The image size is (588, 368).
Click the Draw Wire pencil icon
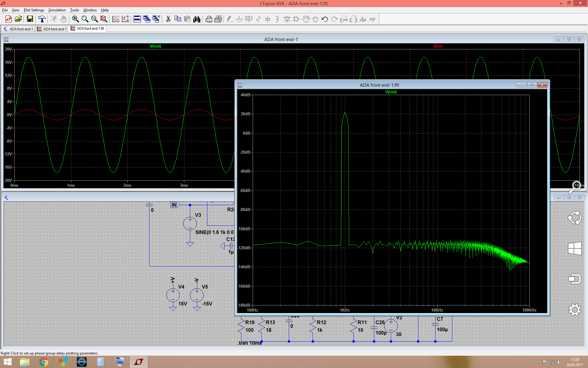click(230, 19)
